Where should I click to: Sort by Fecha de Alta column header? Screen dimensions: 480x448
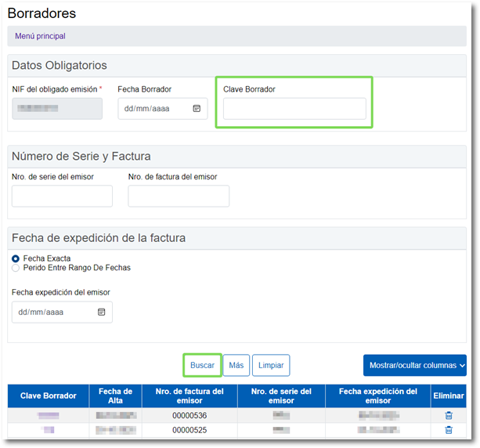[115, 396]
